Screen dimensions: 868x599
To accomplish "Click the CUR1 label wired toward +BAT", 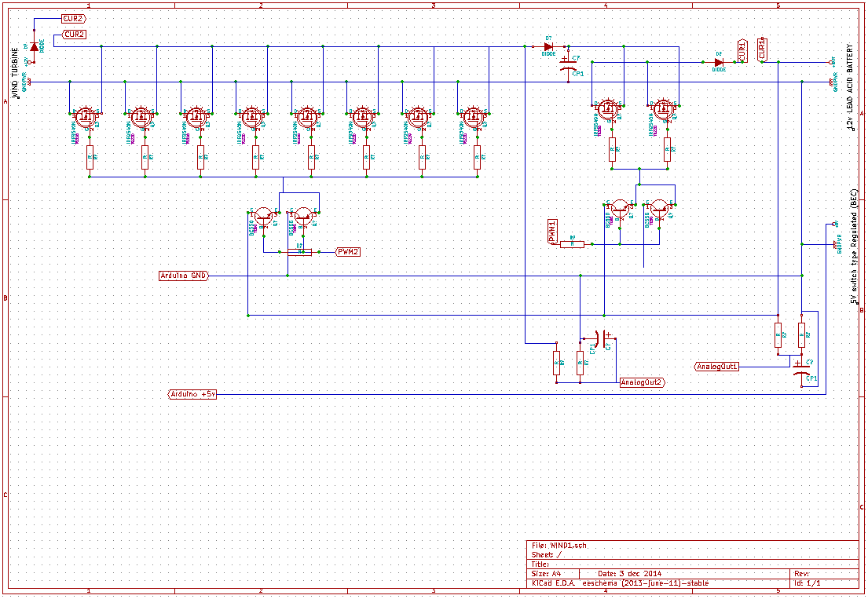I will point(762,49).
